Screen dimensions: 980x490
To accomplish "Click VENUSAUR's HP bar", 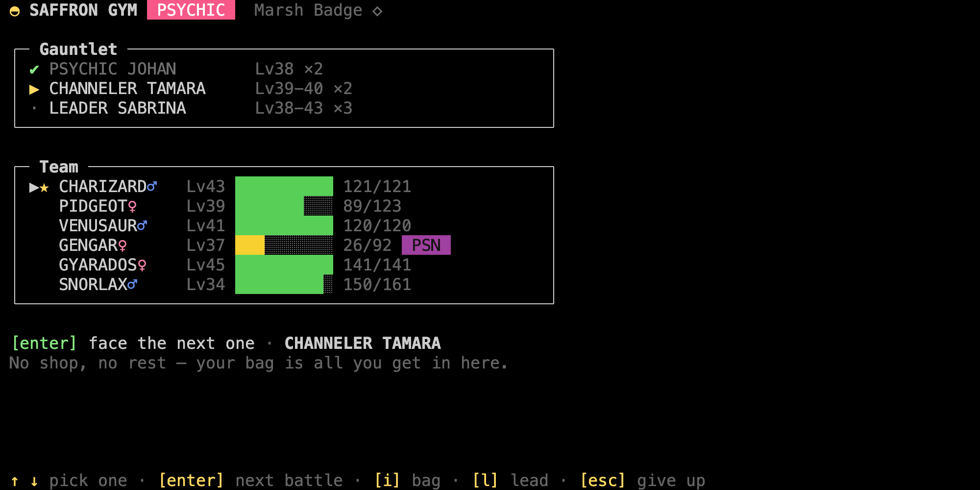I will pos(284,225).
